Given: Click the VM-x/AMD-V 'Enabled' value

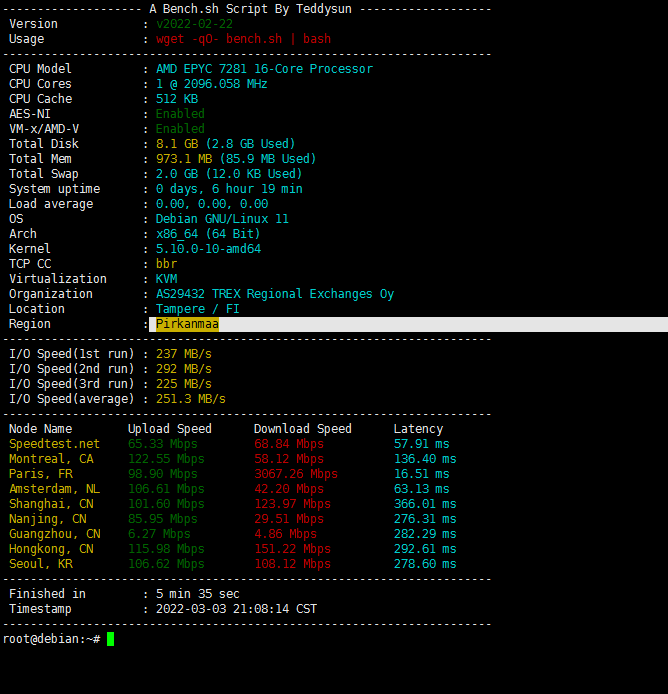Looking at the screenshot, I should pos(180,129).
